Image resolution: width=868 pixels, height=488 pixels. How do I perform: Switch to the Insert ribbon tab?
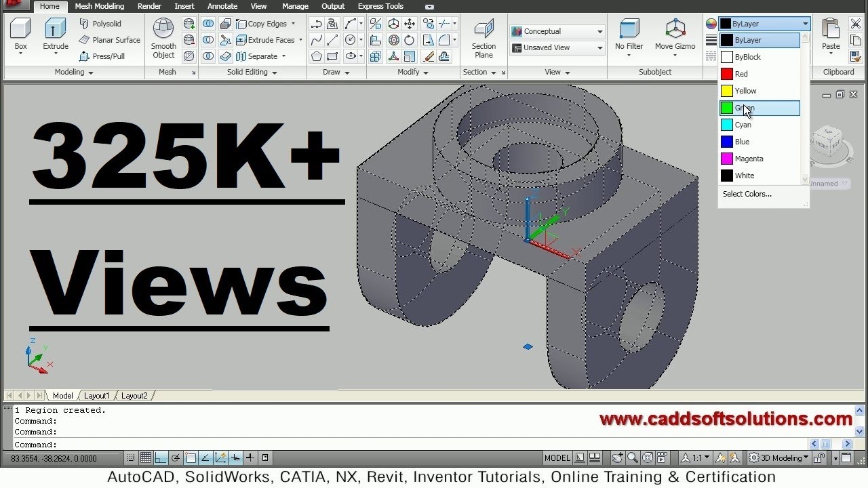(184, 6)
